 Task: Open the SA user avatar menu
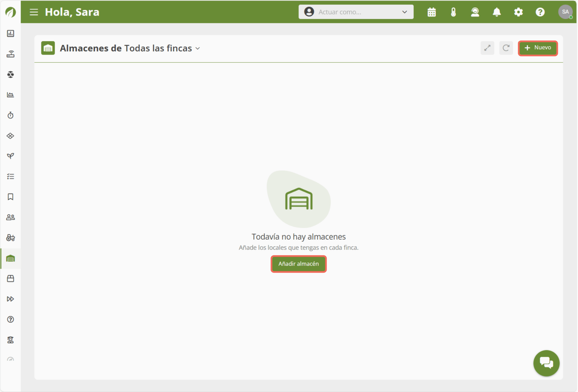click(565, 12)
